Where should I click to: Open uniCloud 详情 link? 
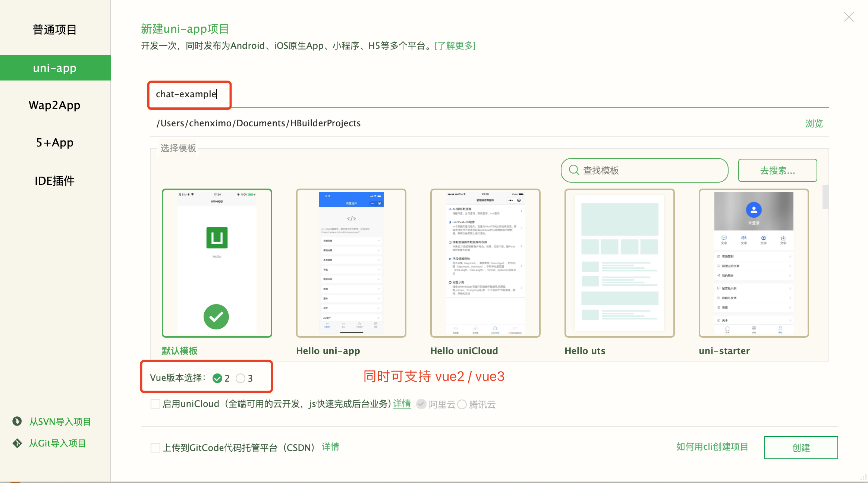[x=402, y=404]
